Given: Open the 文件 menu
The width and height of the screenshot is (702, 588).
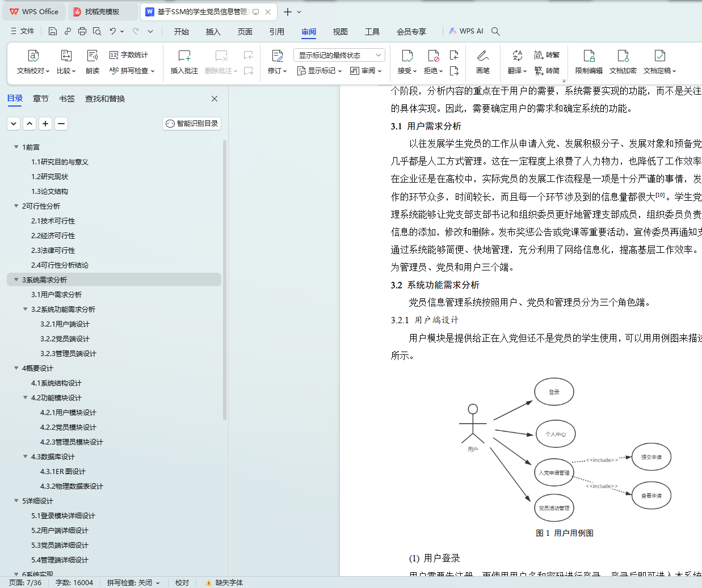Looking at the screenshot, I should coord(23,31).
